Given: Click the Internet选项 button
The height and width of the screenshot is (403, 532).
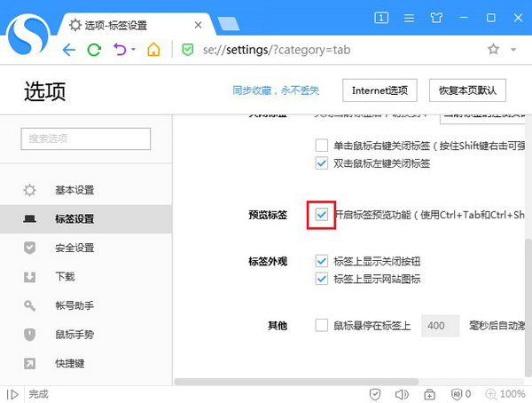Looking at the screenshot, I should (x=379, y=90).
